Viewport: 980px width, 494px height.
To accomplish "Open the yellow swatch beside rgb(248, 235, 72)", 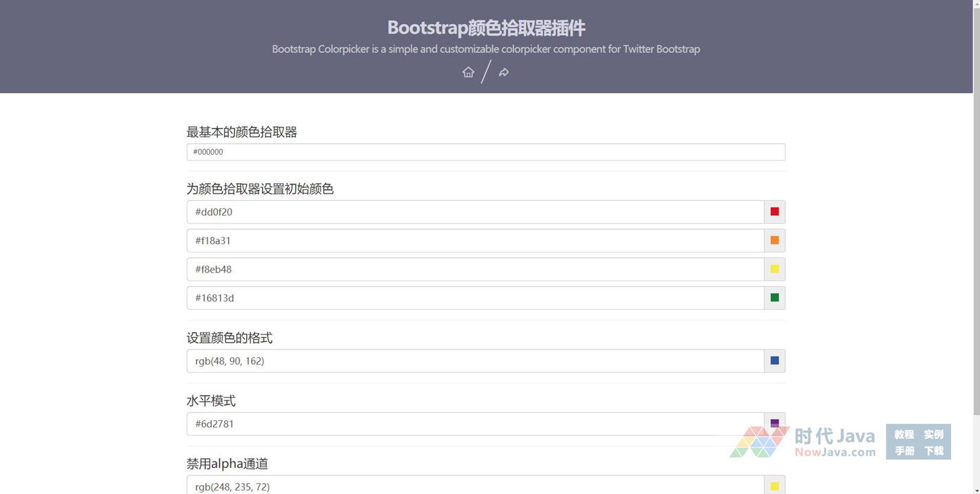I will click(x=774, y=486).
